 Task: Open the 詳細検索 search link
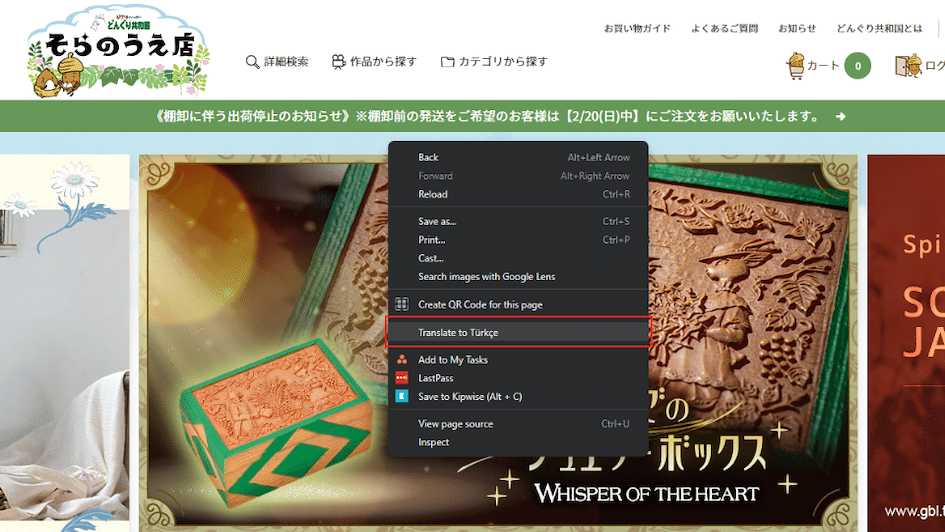(286, 61)
